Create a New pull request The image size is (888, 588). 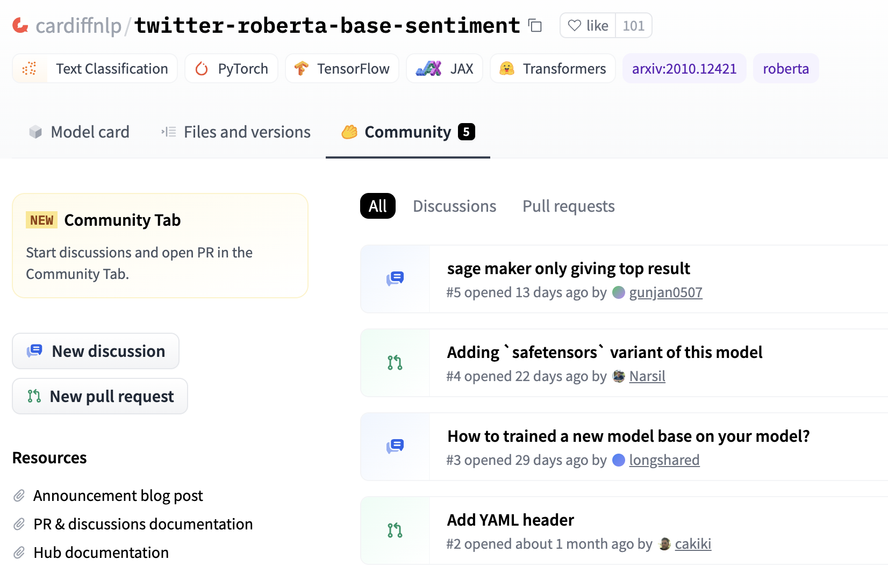click(100, 396)
